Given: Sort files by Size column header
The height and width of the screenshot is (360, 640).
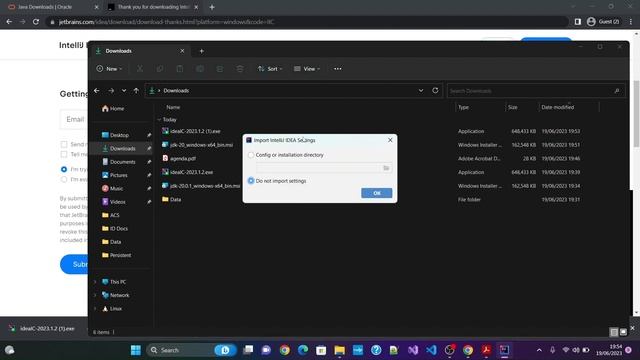Looking at the screenshot, I should (513, 107).
